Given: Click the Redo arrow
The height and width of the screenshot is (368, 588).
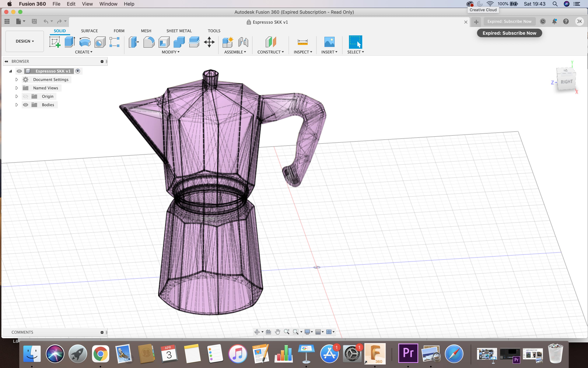Looking at the screenshot, I should (x=59, y=21).
